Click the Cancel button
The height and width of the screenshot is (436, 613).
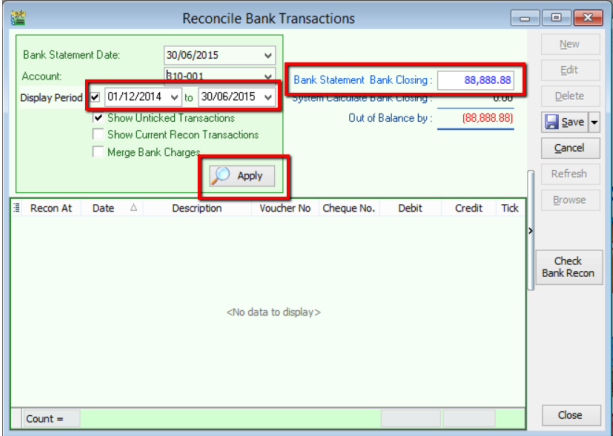point(569,148)
